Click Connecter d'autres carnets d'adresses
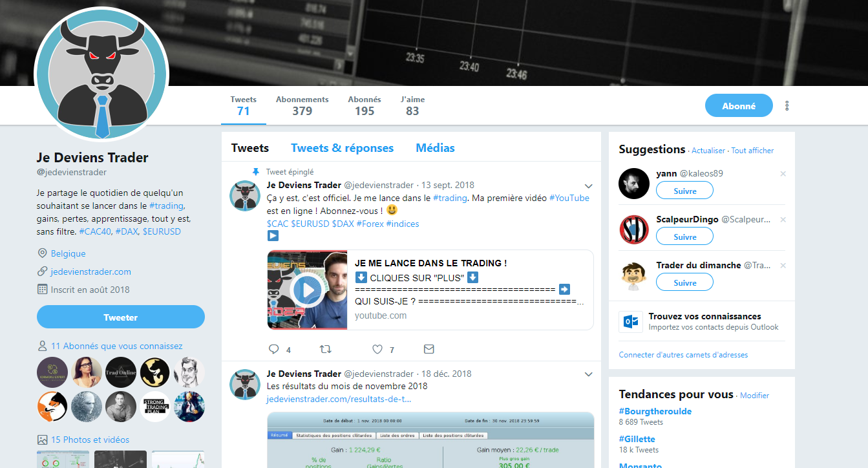The image size is (868, 468). [683, 355]
